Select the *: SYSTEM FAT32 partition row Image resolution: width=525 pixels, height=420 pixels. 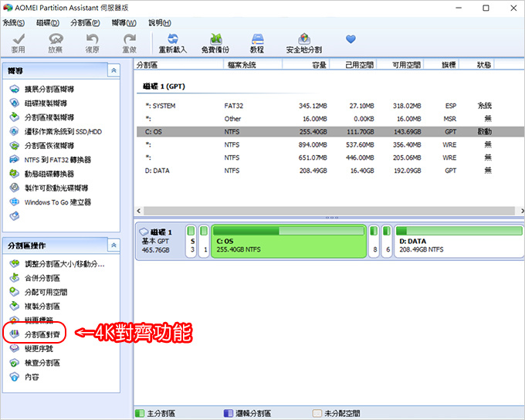(330, 106)
